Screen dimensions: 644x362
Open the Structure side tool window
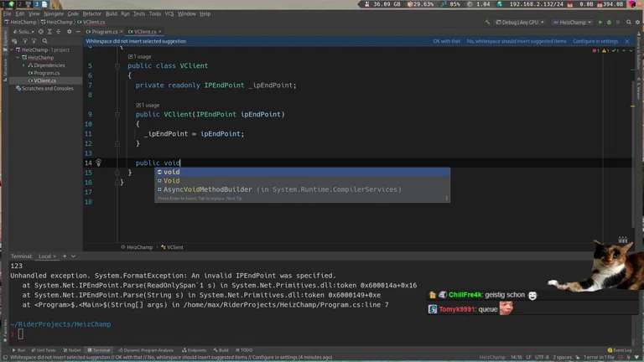click(5, 69)
